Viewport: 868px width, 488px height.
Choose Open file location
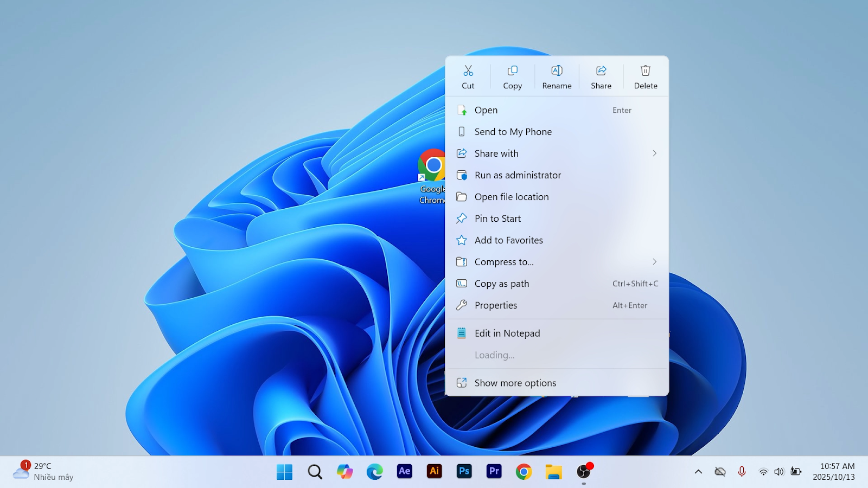(511, 197)
